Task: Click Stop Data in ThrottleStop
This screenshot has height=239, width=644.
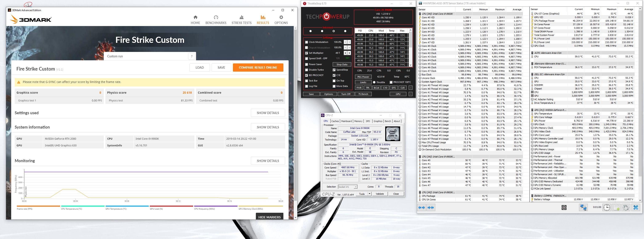Action: point(342,64)
